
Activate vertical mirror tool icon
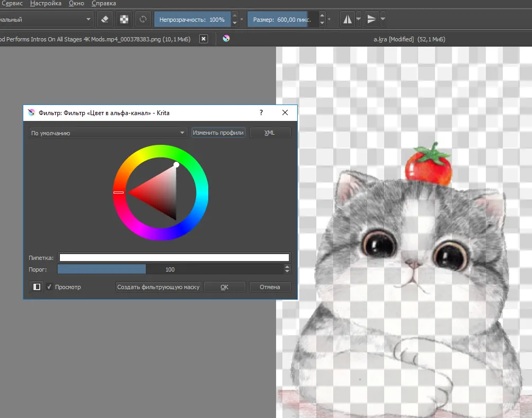point(372,19)
